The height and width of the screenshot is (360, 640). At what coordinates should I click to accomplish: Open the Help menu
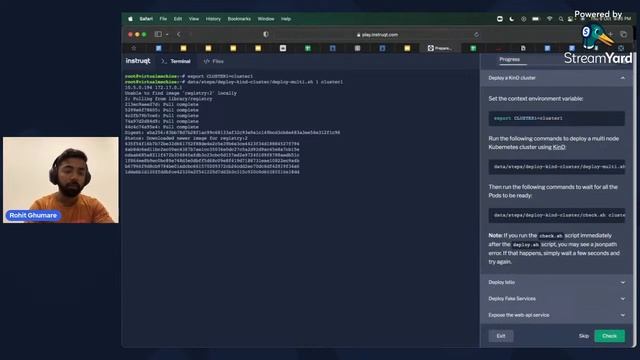pyautogui.click(x=286, y=19)
